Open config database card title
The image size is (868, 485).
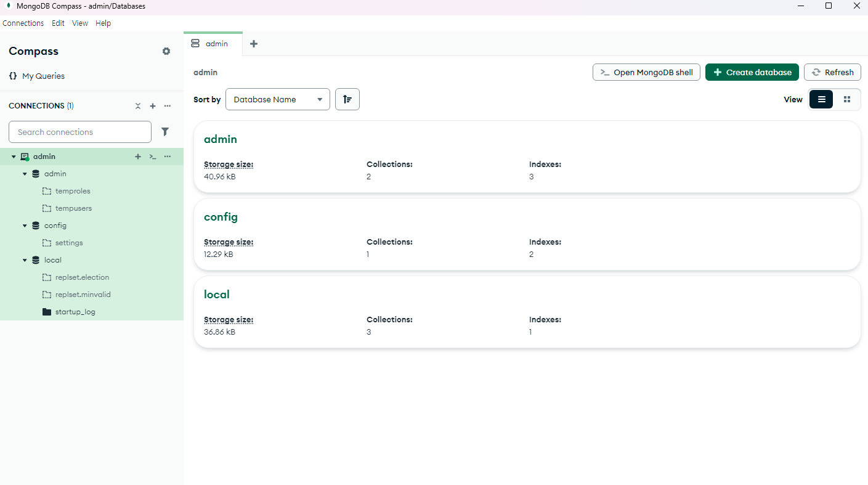click(221, 217)
